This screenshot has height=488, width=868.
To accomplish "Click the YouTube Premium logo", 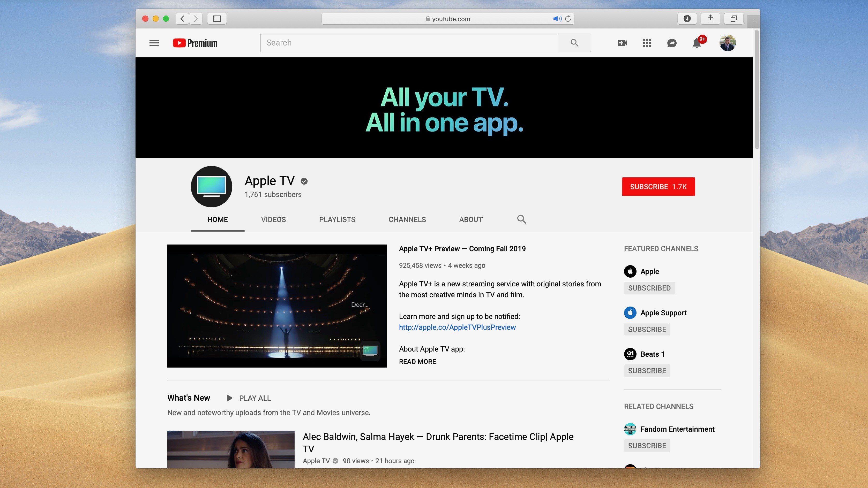I will [x=195, y=43].
